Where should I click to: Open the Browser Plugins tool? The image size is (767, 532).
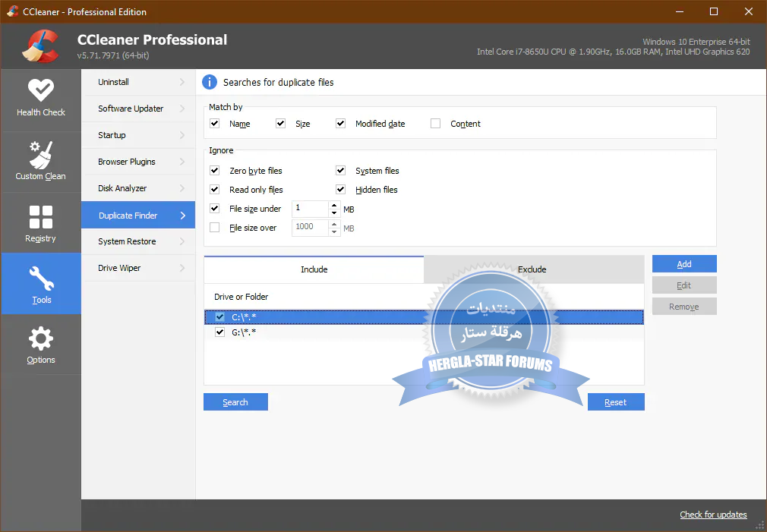point(138,162)
